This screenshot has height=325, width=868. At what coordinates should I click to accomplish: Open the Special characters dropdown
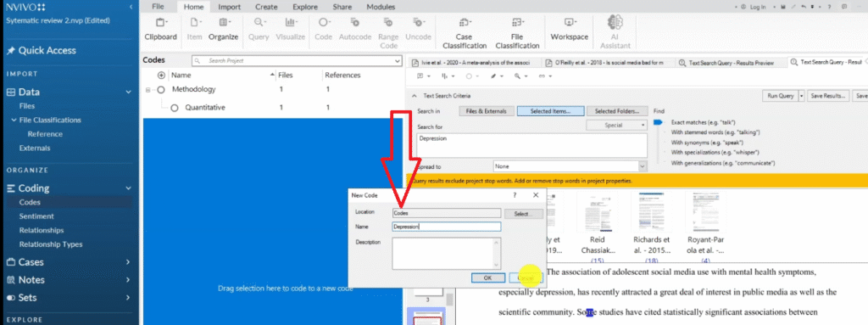pos(617,126)
